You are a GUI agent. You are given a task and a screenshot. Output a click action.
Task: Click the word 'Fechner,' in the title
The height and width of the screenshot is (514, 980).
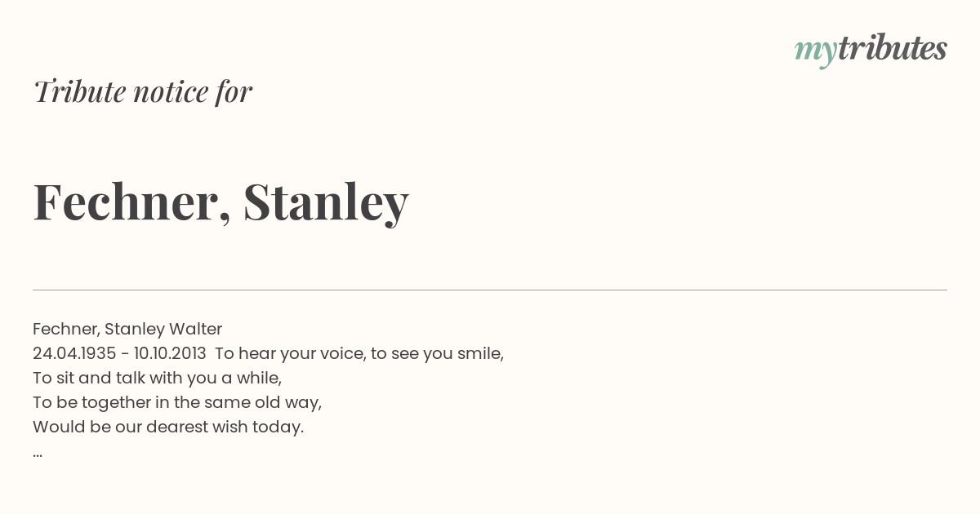[132, 202]
